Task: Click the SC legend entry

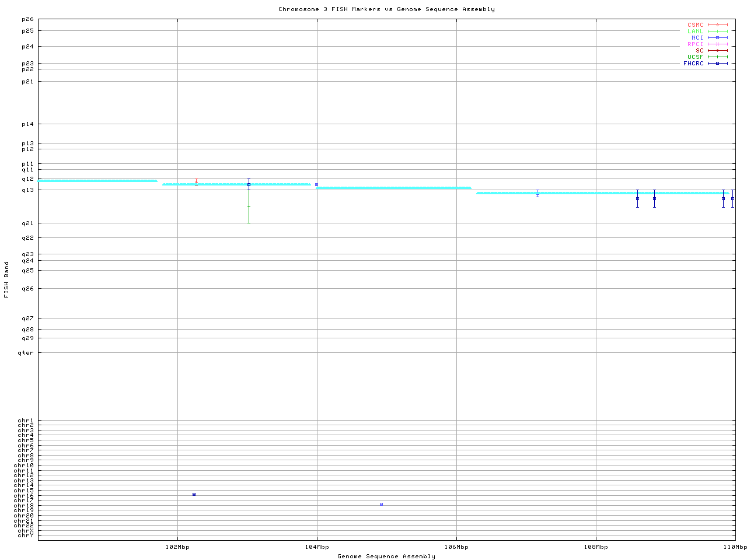Action: coord(700,51)
